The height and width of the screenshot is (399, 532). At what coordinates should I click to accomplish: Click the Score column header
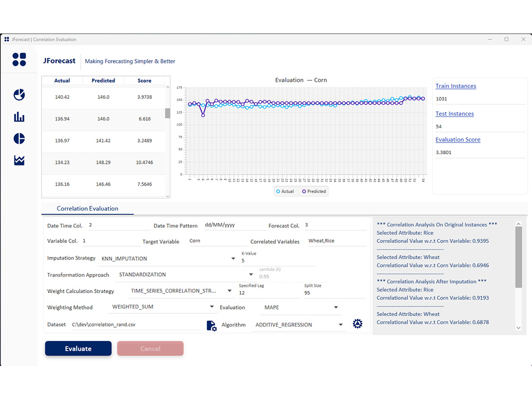(145, 81)
